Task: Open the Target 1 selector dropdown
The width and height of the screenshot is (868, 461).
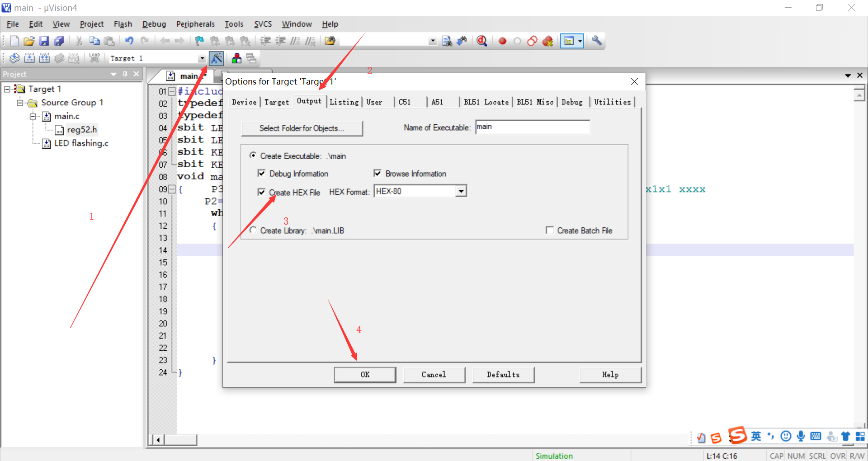Action: click(202, 58)
